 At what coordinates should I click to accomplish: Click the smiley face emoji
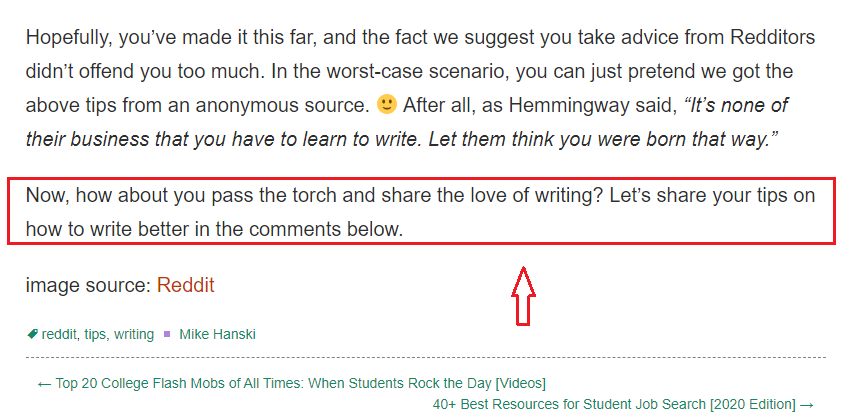tap(386, 104)
